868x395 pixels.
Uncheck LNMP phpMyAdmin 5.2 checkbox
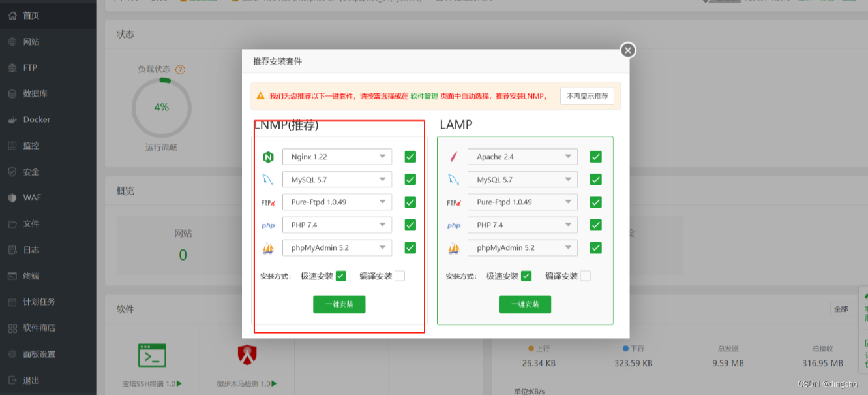[410, 248]
